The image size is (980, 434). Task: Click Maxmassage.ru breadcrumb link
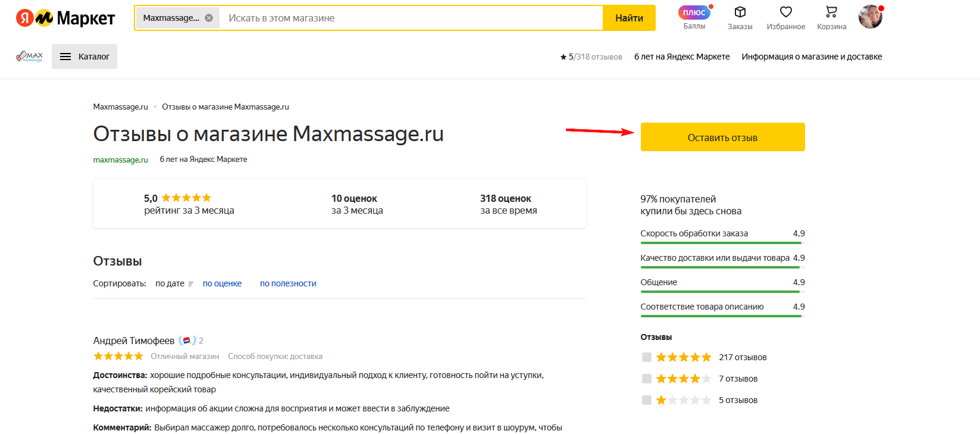pyautogui.click(x=121, y=107)
